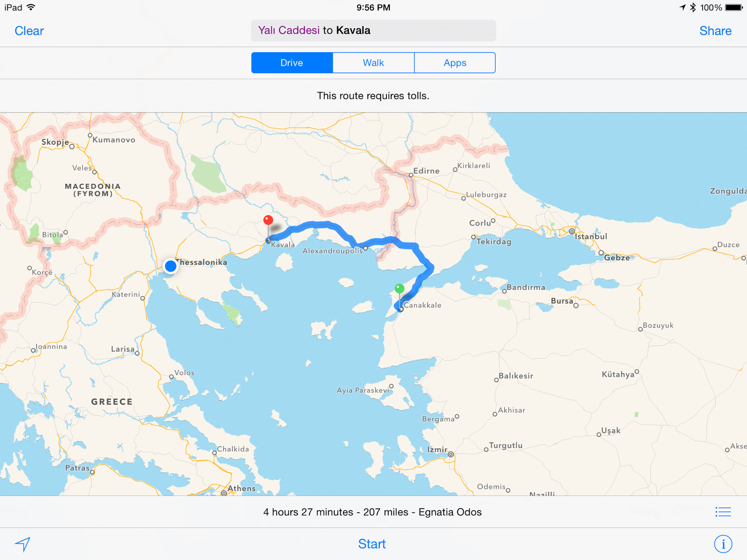This screenshot has height=560, width=747.
Task: Switch to the Walk tab
Action: (x=373, y=63)
